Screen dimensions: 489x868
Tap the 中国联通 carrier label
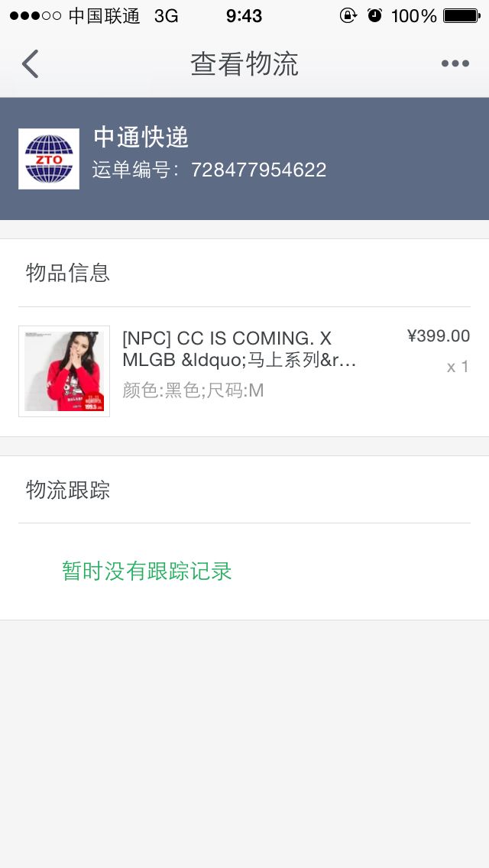coord(104,15)
